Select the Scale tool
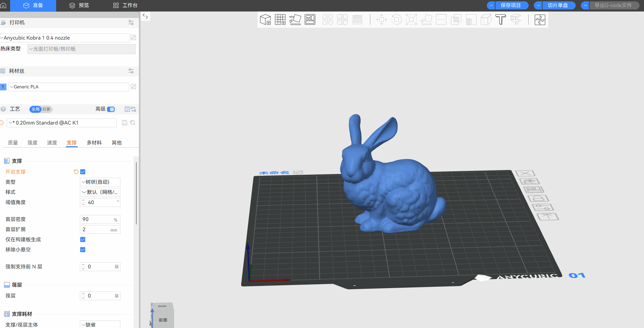 411,20
